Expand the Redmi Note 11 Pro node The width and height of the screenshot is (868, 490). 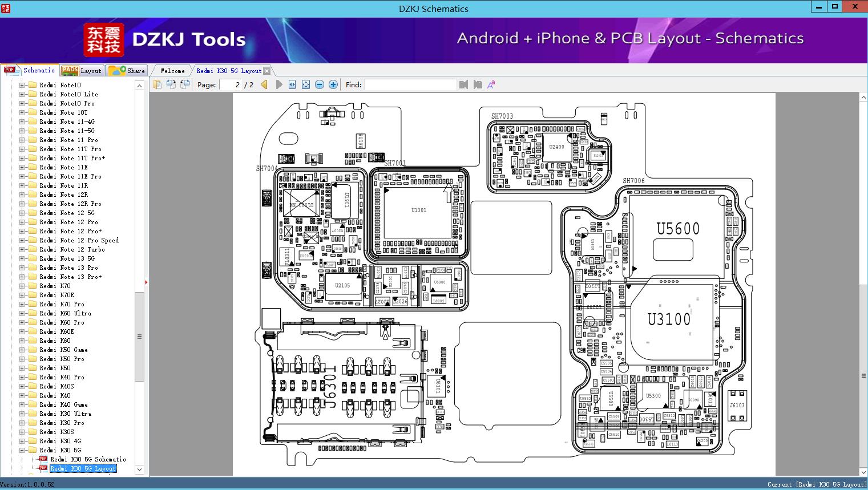click(22, 140)
